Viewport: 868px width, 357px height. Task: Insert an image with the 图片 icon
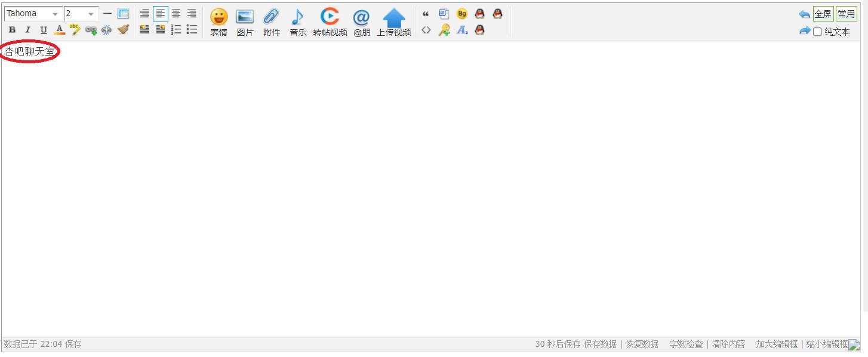[245, 22]
